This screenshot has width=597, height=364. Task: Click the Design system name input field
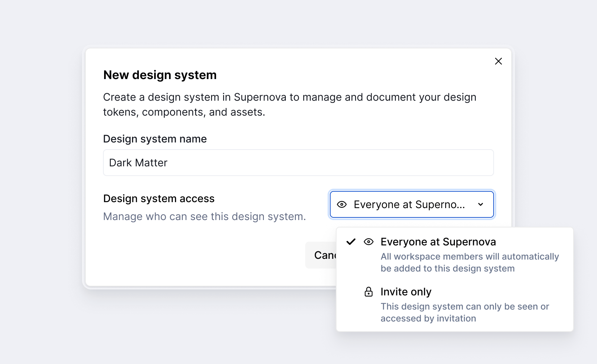[298, 163]
